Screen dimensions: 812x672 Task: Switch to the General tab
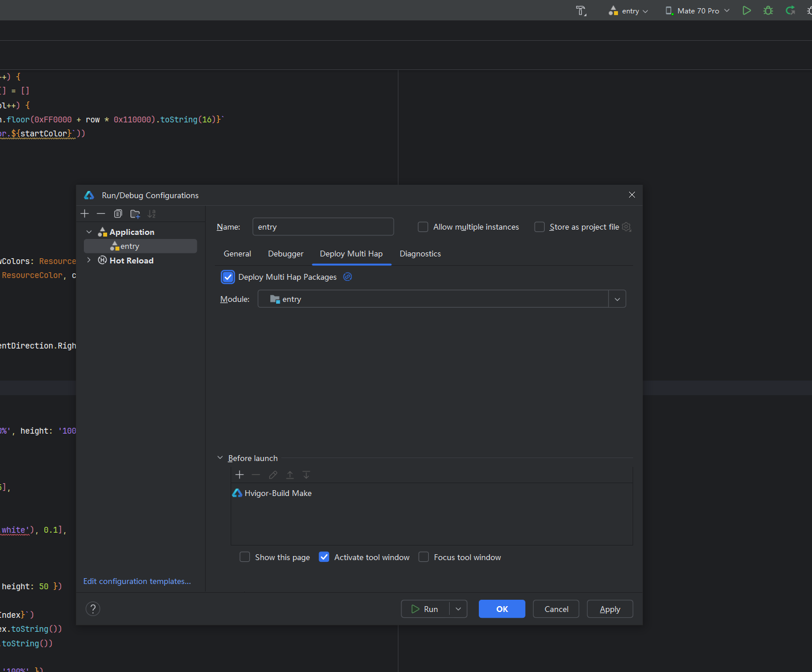pos(238,254)
